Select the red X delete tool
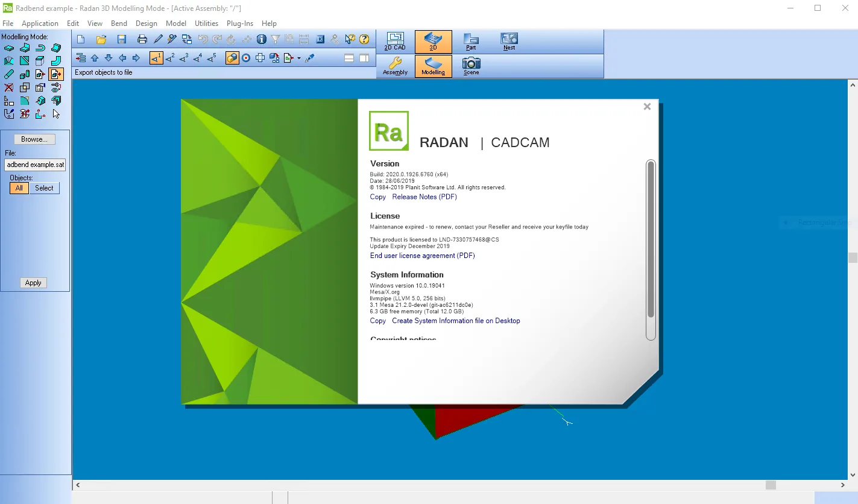This screenshot has width=858, height=504. pyautogui.click(x=9, y=87)
